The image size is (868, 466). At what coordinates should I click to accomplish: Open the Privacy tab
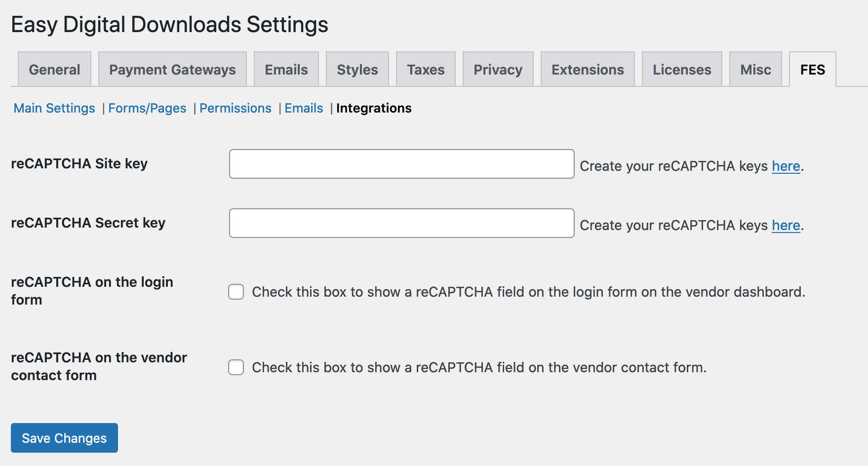click(x=498, y=70)
